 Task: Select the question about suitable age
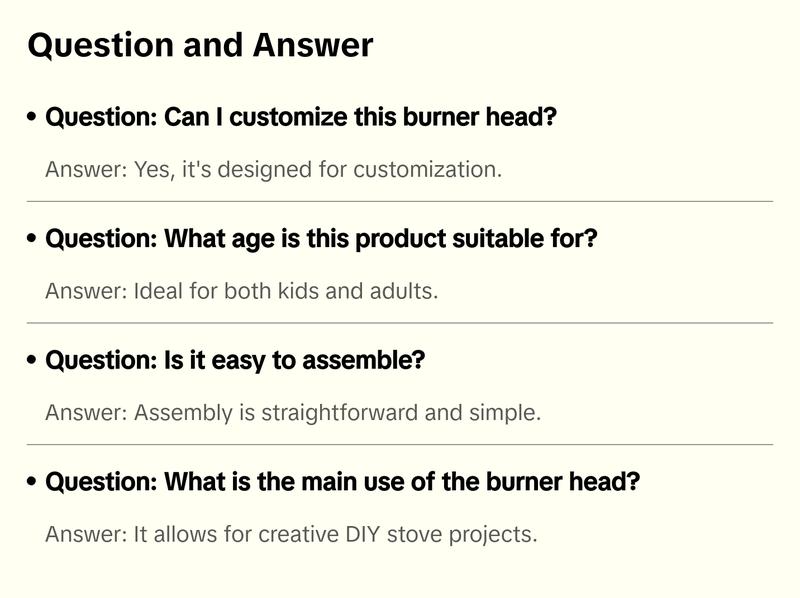[x=320, y=239]
